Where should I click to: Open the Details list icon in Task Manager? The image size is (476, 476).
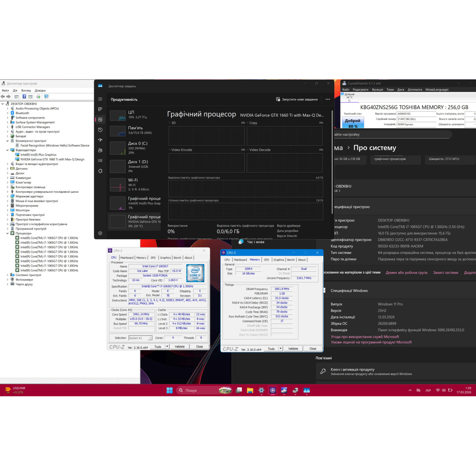coord(100,161)
